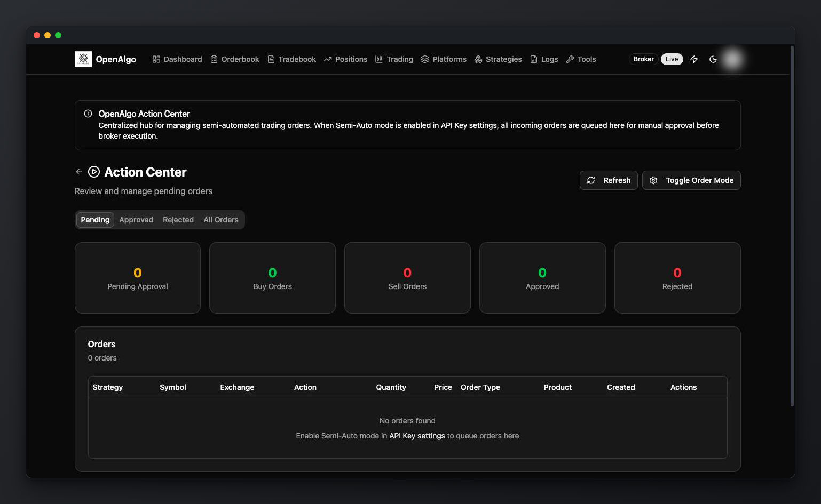The width and height of the screenshot is (821, 504).
Task: Click the Quantity column header
Action: [x=391, y=387]
